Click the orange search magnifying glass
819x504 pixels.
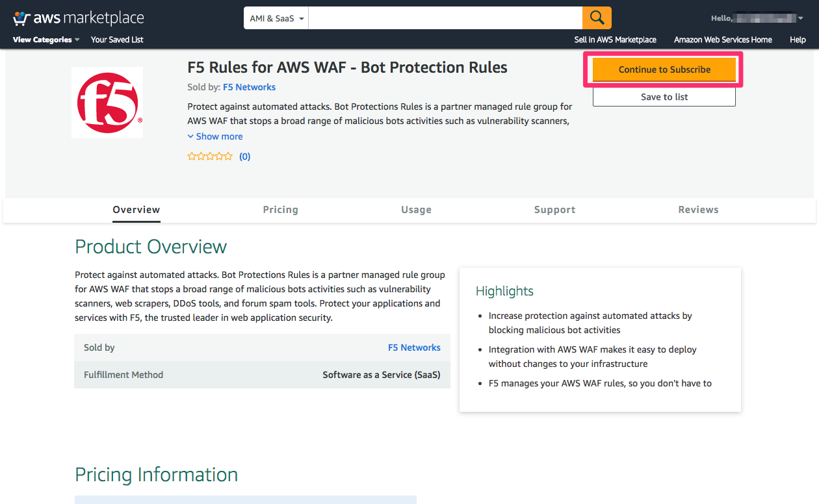coord(597,18)
